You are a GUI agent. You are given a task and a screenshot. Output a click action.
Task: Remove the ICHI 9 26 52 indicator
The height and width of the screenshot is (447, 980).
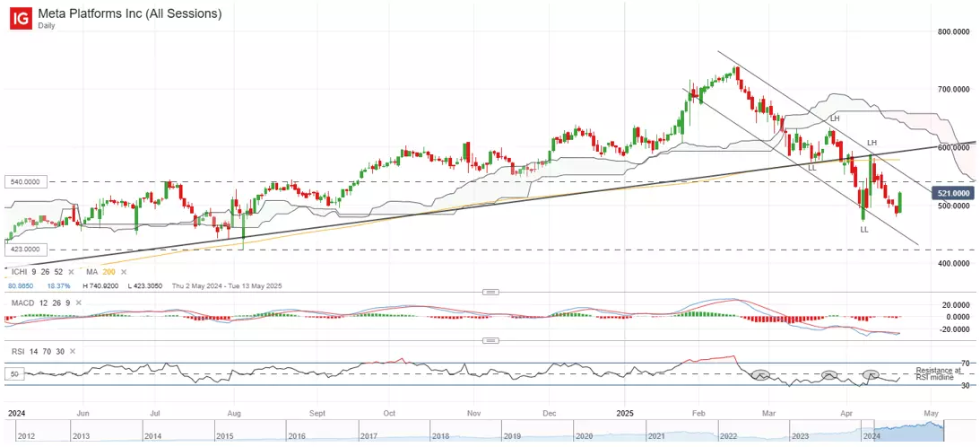coord(71,272)
